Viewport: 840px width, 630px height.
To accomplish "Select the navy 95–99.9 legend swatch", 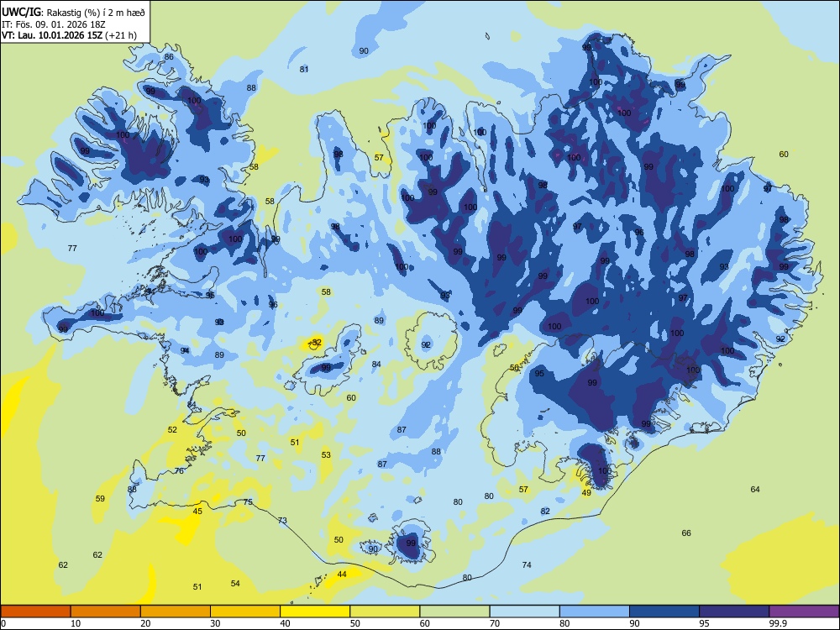I will point(734,612).
